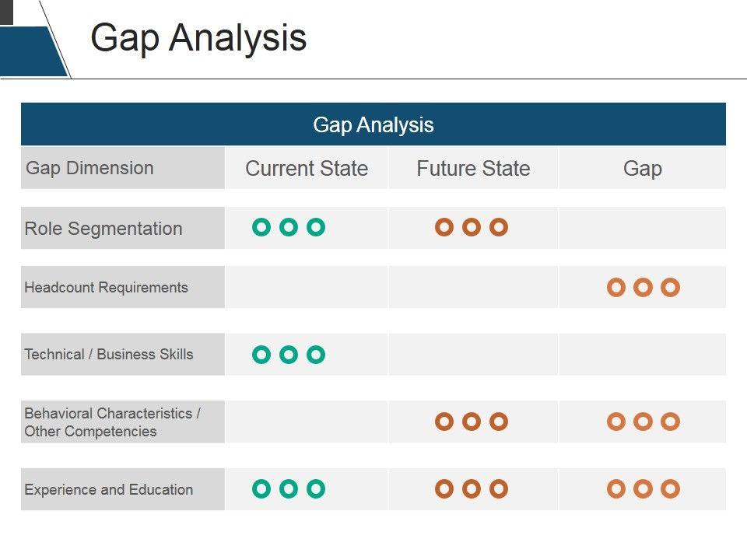Click green circles in Role Segmentation Current State

click(288, 227)
